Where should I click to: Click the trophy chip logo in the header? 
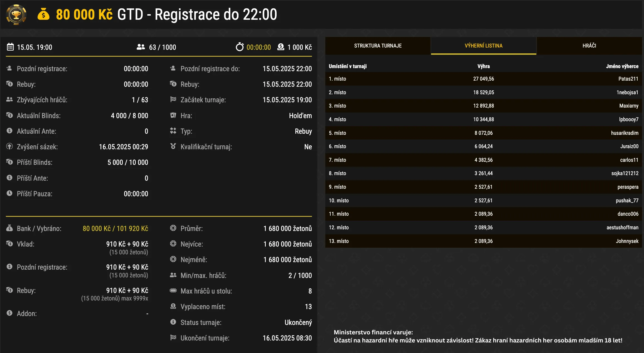(16, 15)
